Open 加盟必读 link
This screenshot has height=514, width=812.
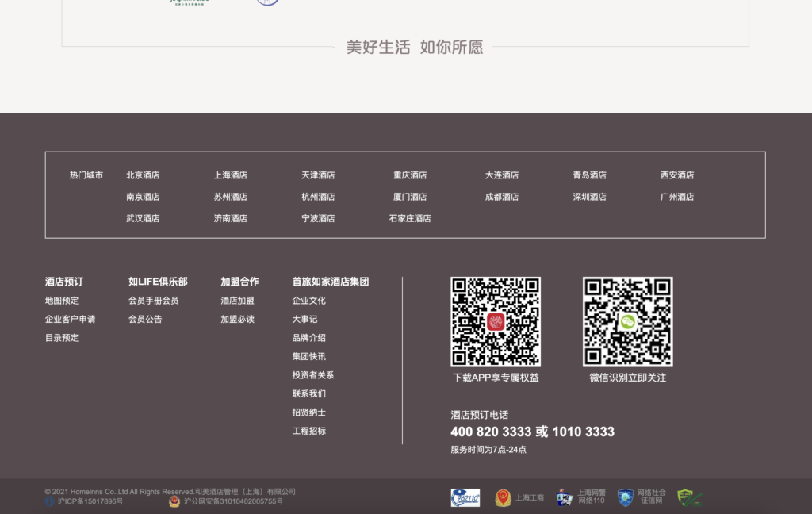pos(237,319)
